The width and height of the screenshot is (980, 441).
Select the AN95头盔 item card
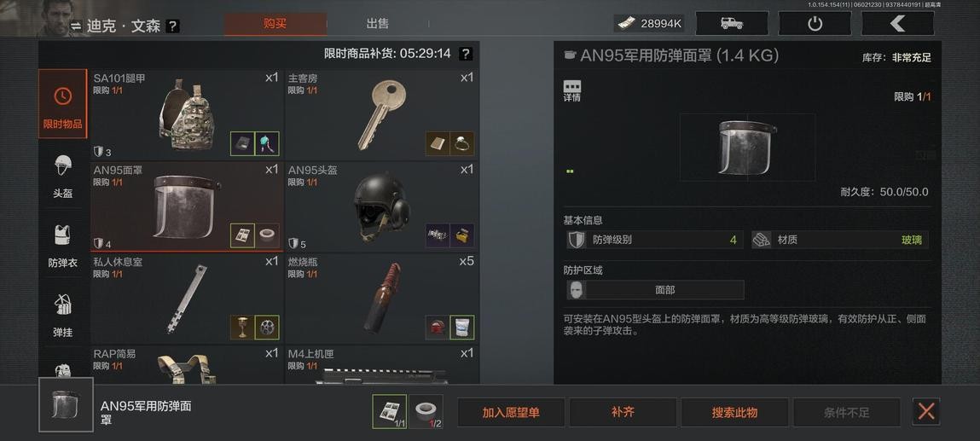[382, 206]
